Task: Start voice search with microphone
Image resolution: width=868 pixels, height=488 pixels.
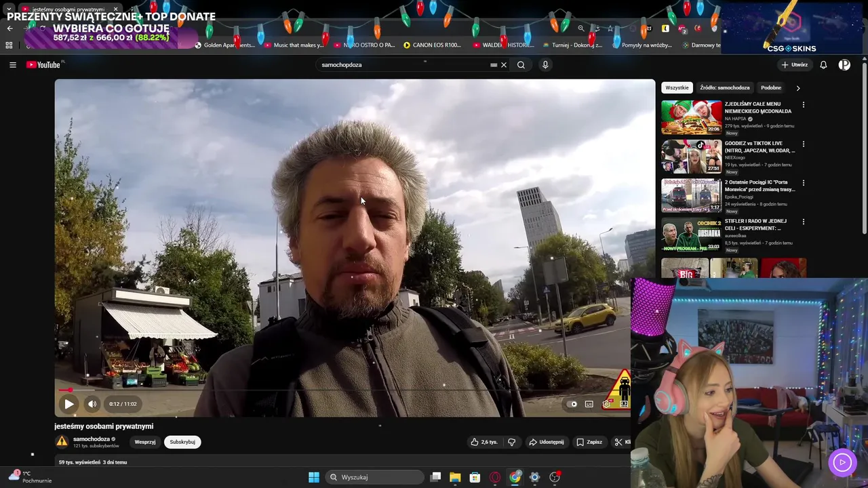Action: tap(545, 65)
